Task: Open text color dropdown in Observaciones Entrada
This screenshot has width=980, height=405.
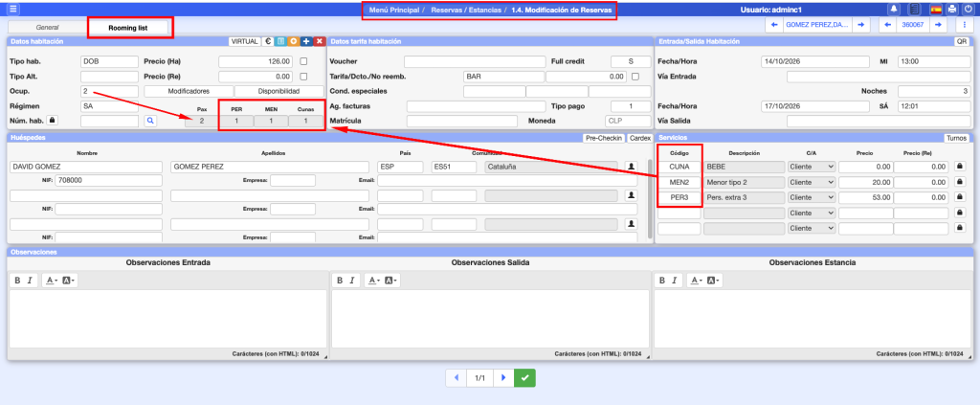Action: (51, 281)
